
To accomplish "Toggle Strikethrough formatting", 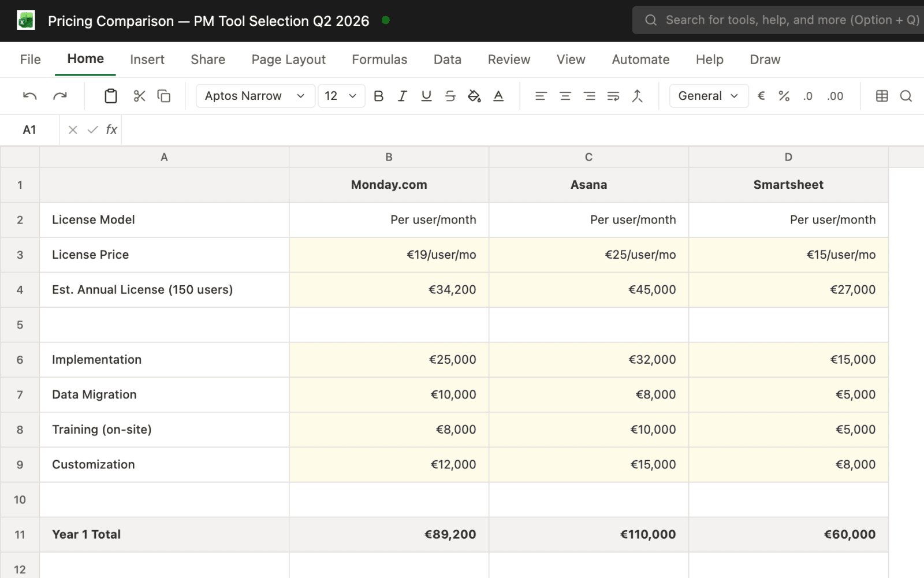I will (450, 96).
